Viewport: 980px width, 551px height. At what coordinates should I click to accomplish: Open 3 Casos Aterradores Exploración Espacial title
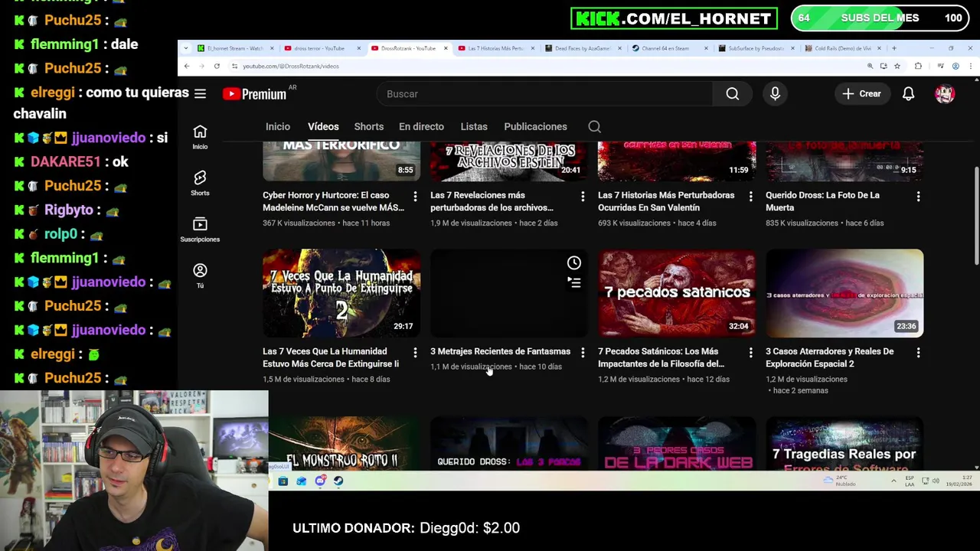point(829,357)
